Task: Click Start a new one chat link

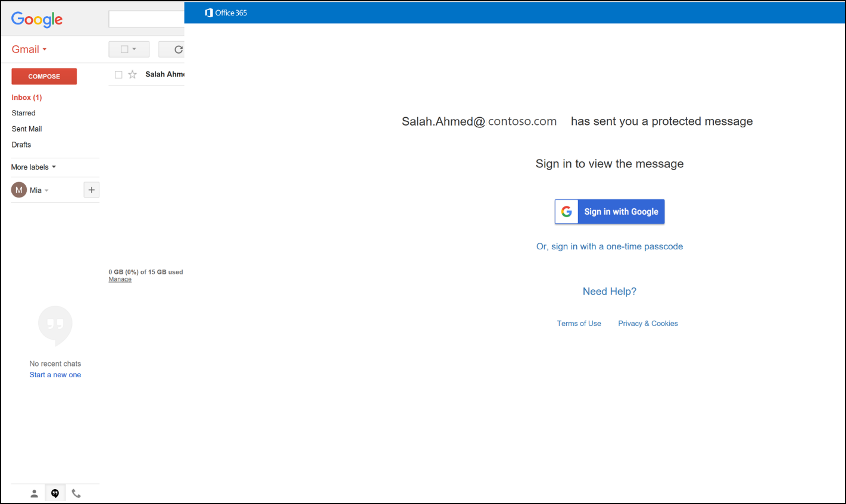Action: 55,374
